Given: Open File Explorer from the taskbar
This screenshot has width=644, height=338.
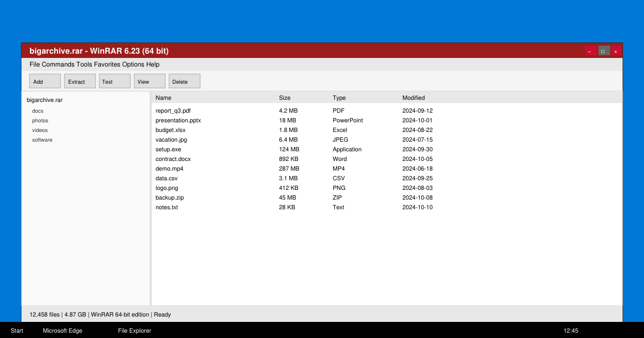Looking at the screenshot, I should [x=135, y=330].
